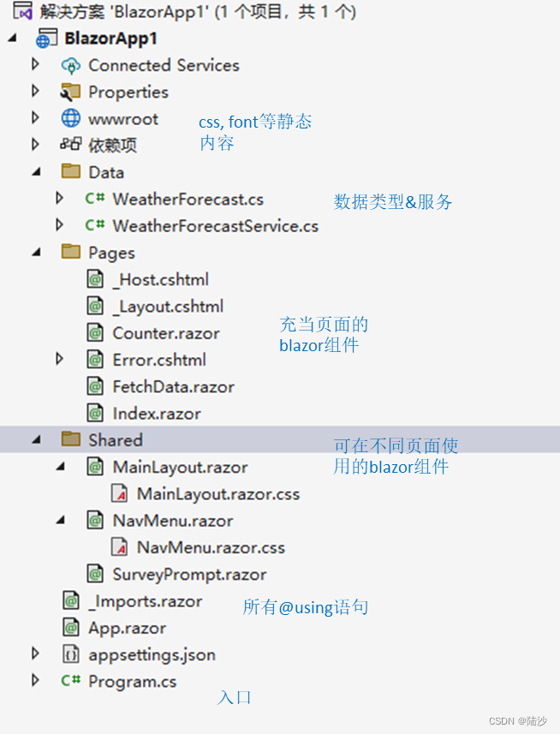Expand the Connected Services node

pyautogui.click(x=35, y=65)
